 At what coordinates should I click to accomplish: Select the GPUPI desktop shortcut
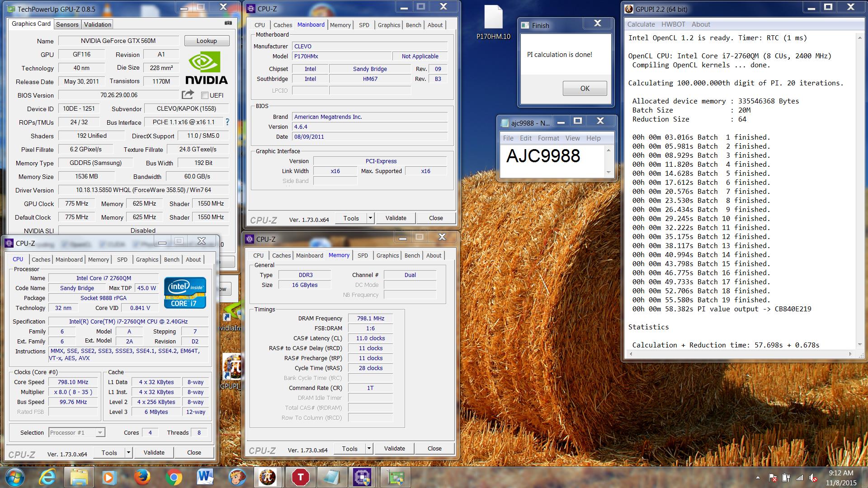click(232, 371)
